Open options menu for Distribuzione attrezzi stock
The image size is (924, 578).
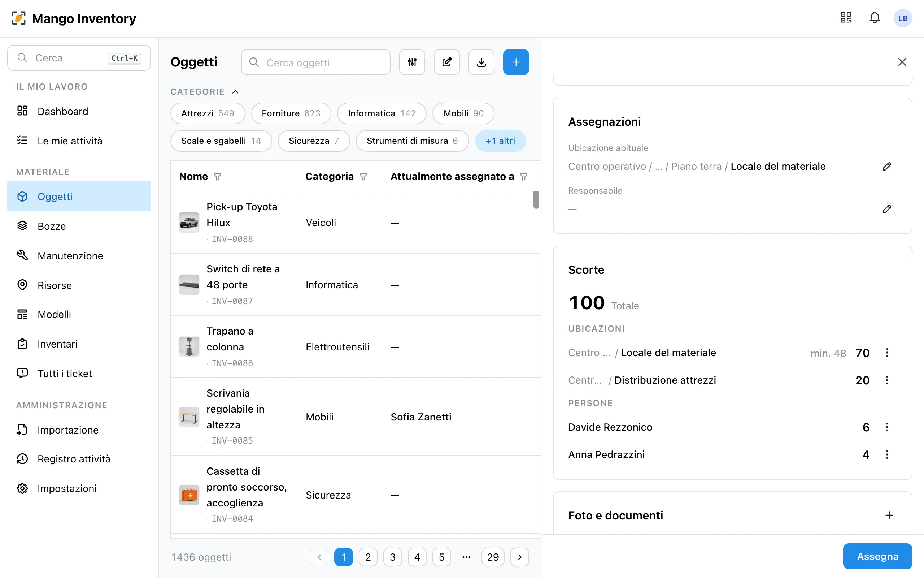click(x=887, y=380)
